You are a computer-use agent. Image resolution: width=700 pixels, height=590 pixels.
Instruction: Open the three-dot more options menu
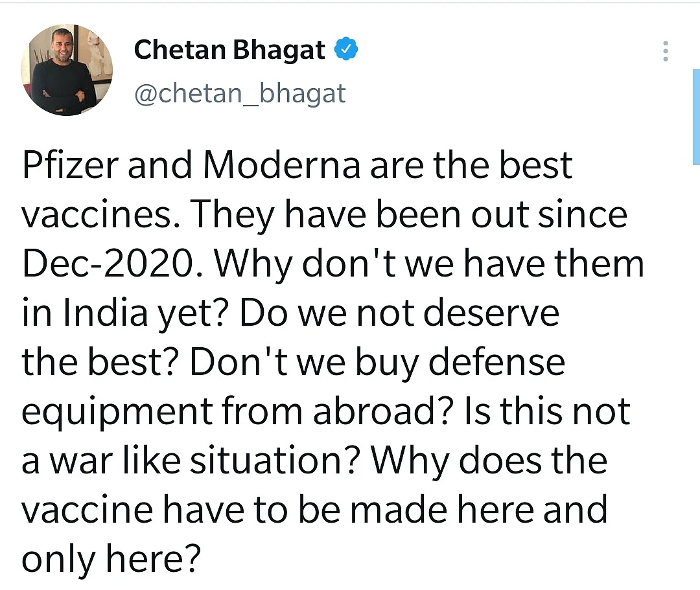coord(665,51)
